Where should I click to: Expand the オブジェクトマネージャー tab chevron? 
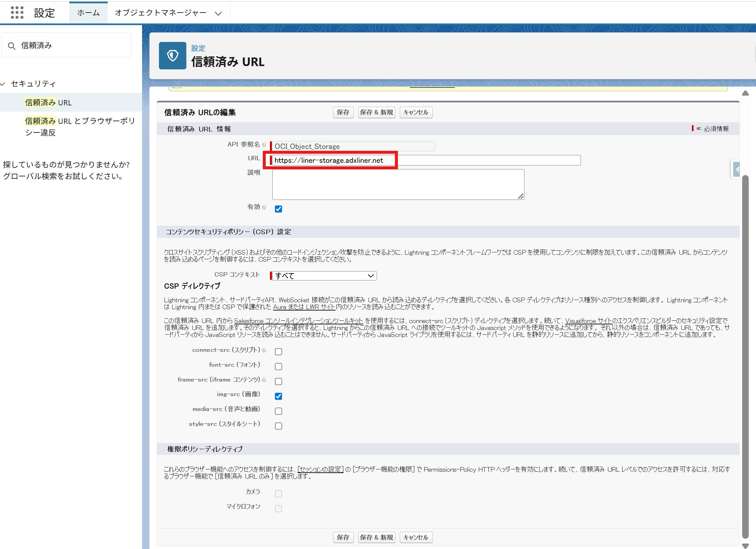click(x=218, y=14)
